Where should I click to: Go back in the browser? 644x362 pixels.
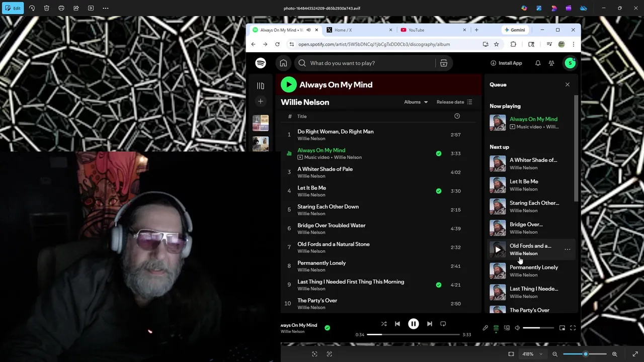tap(253, 44)
